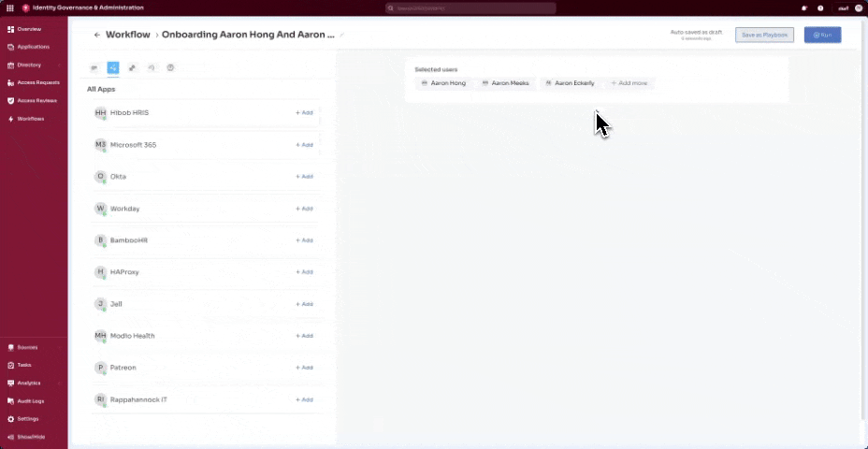Click the HAProxy H avatar icon
The height and width of the screenshot is (449, 868).
pos(100,272)
